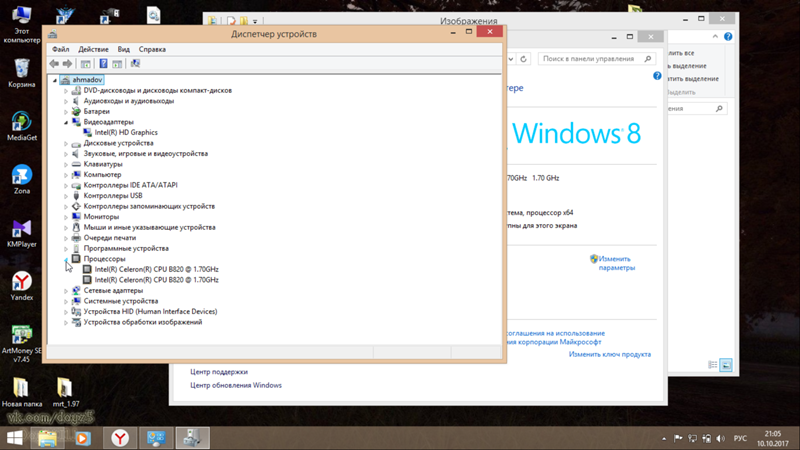Select Контроллеры IDE ATA/ATAPI category
The image size is (800, 450).
coord(130,185)
